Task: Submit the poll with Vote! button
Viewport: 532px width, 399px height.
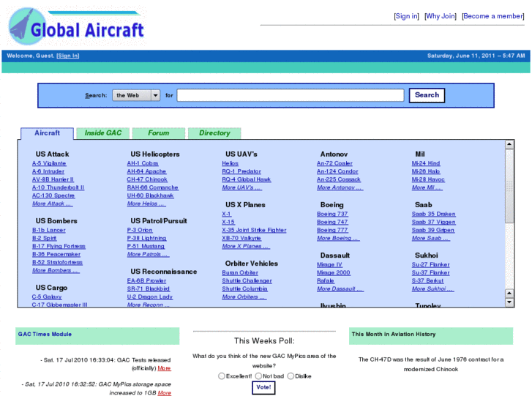Action: tap(263, 387)
